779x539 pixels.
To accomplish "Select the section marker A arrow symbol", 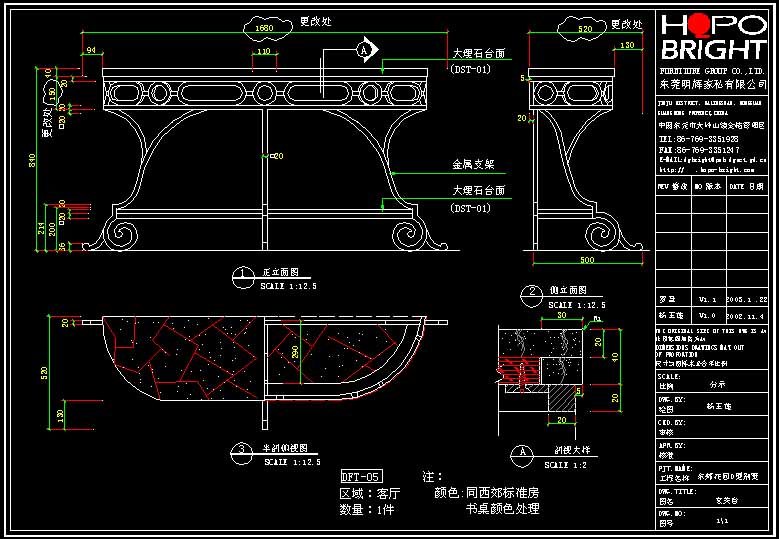I will (367, 49).
